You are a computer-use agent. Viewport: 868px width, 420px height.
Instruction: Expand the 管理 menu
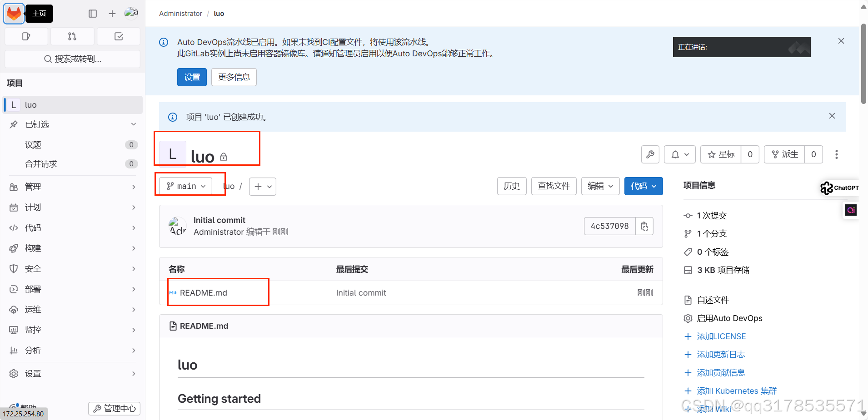pos(73,187)
